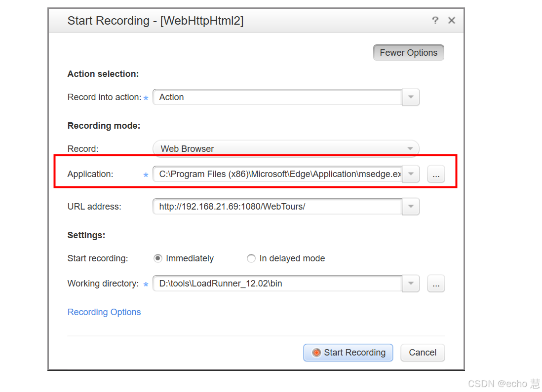This screenshot has width=542, height=392.
Task: Click the help question mark icon
Action: pyautogui.click(x=435, y=20)
